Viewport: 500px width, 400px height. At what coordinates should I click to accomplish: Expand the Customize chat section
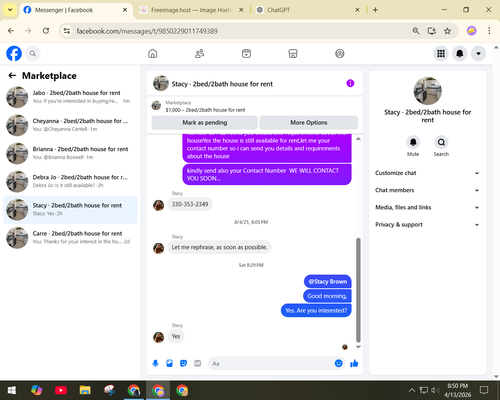427,173
